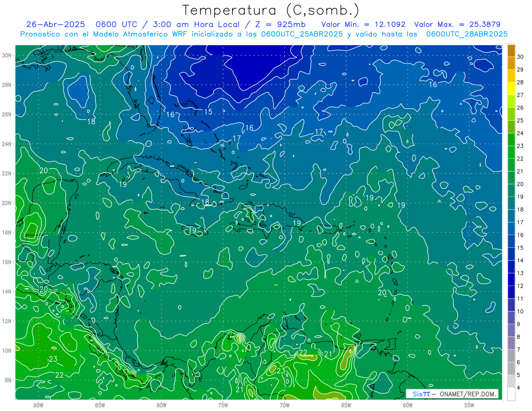This screenshot has width=532, height=411.
Task: Click the brown-orange top swatch of color scale
Action: [511, 51]
